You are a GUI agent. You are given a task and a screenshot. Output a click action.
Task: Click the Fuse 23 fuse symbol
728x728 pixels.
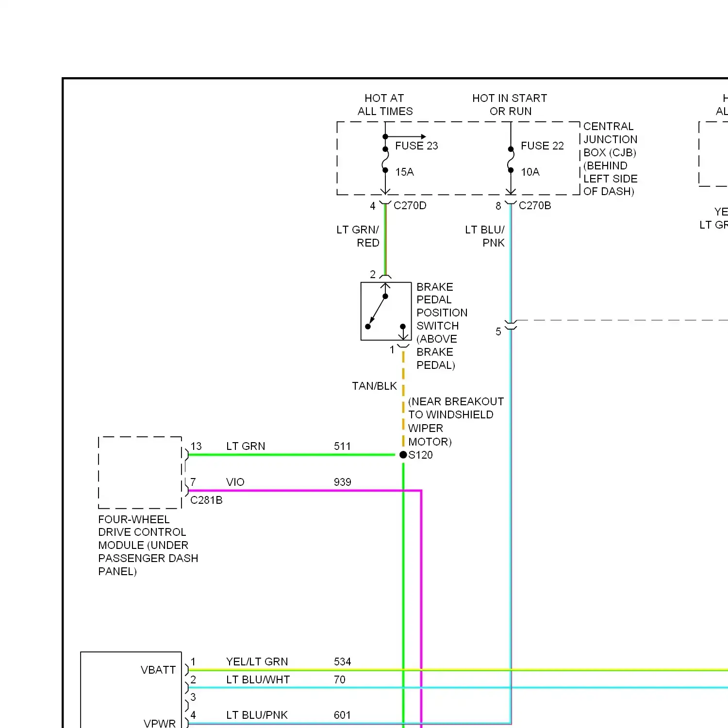(385, 160)
